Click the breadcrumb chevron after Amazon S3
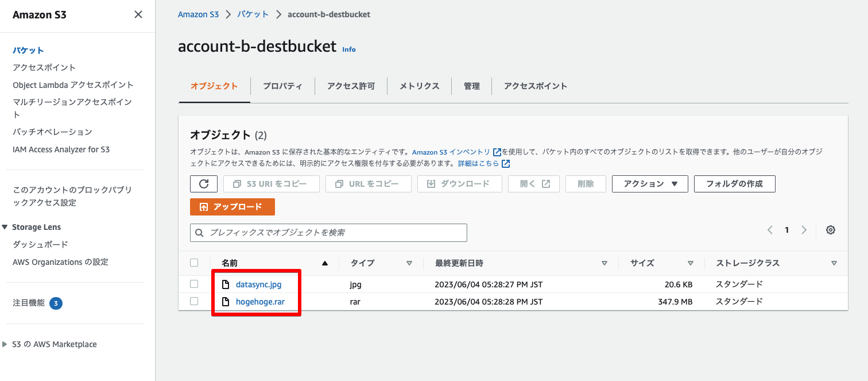 [228, 14]
